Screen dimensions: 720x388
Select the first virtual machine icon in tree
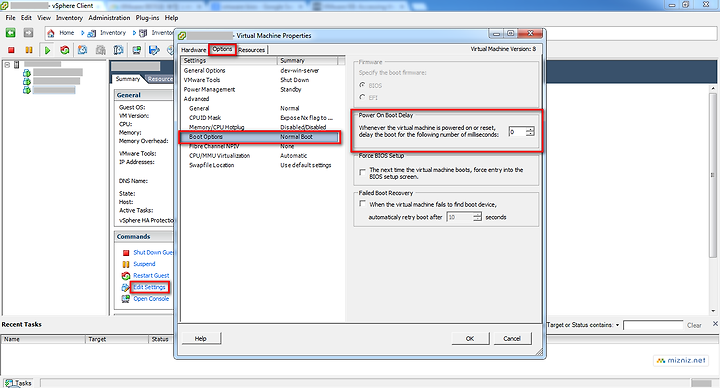(27, 73)
